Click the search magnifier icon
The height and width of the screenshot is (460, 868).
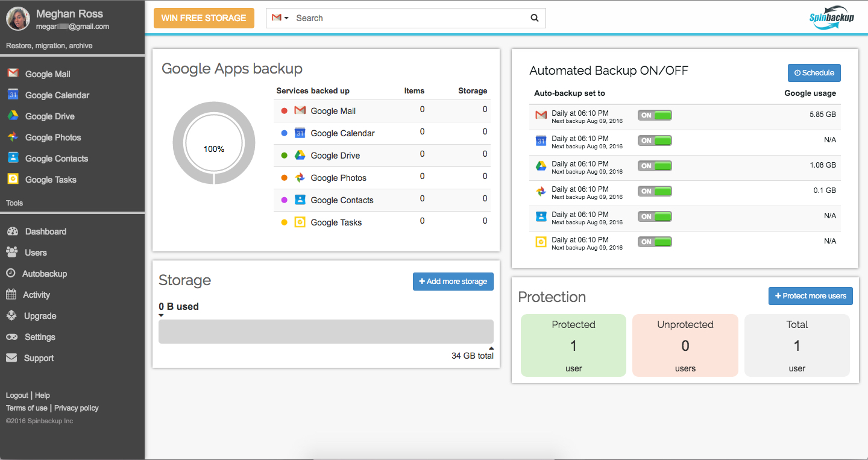coord(535,18)
